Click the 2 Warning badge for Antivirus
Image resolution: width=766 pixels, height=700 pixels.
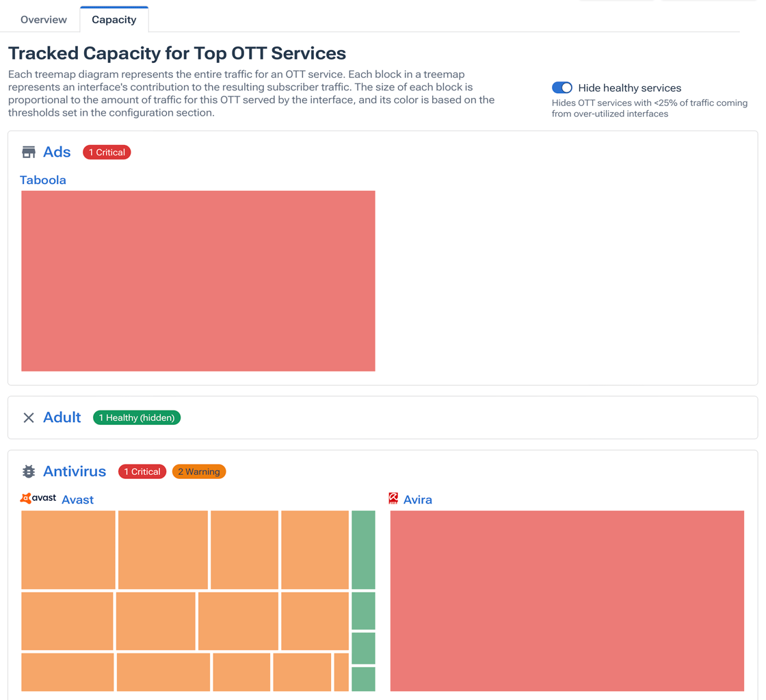click(x=198, y=471)
